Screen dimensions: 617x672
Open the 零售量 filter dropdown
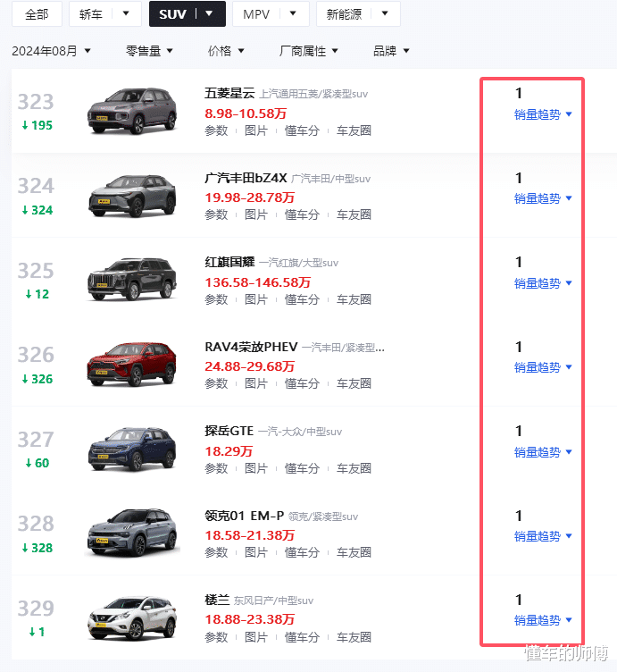tap(149, 51)
